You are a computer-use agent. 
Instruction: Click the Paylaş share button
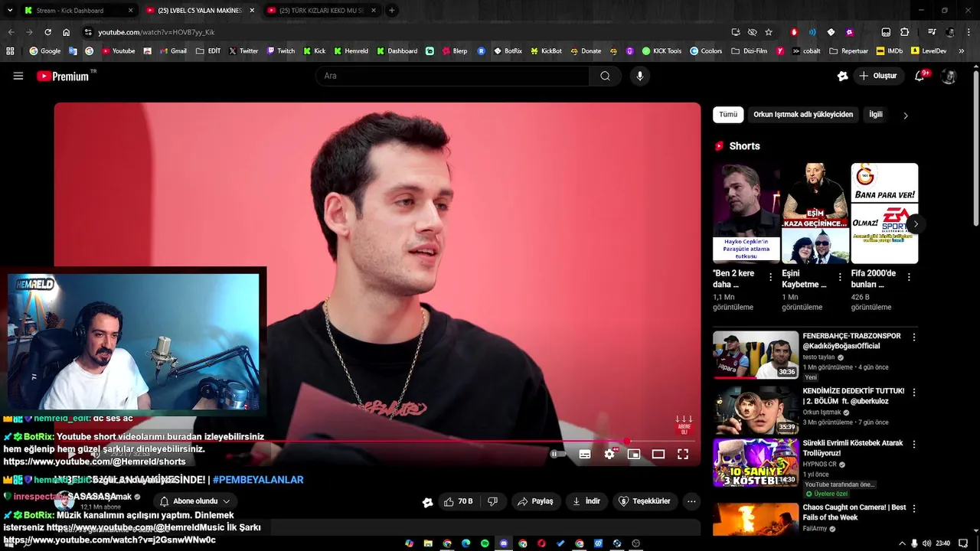tap(535, 501)
